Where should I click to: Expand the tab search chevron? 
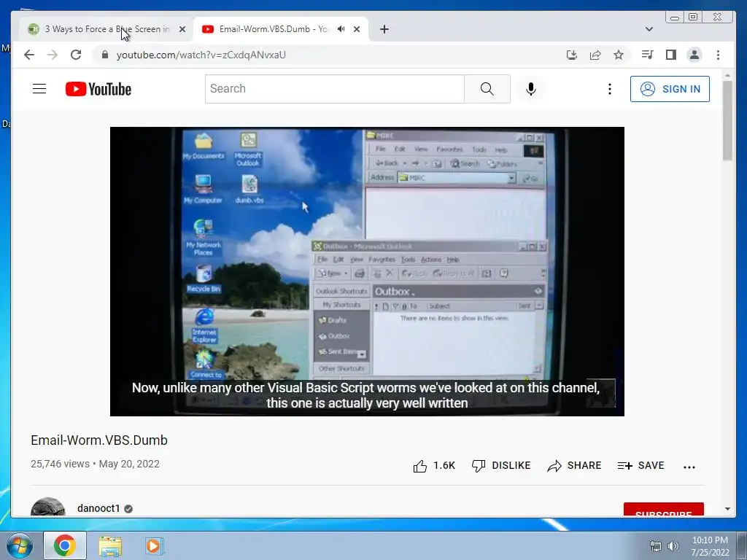point(649,29)
